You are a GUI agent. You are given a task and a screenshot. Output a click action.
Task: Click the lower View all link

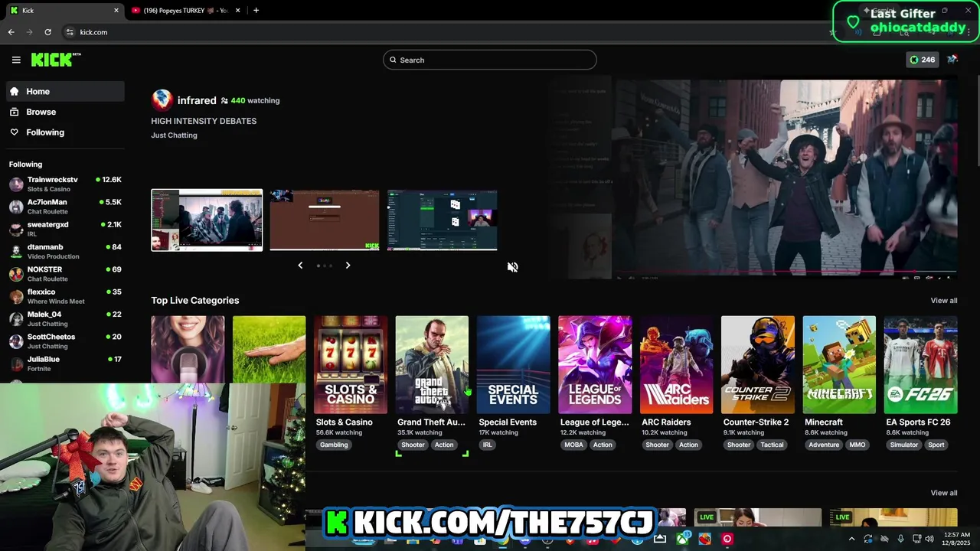point(944,493)
